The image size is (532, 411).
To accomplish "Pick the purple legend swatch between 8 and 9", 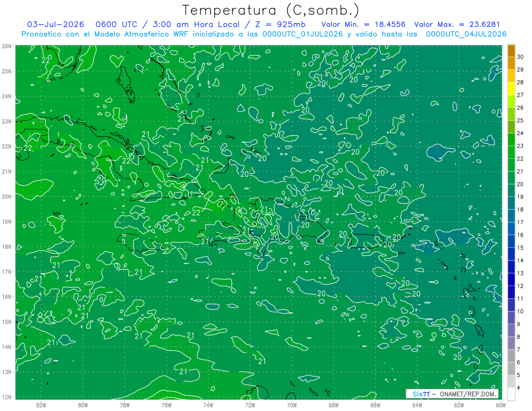I will pos(511,331).
